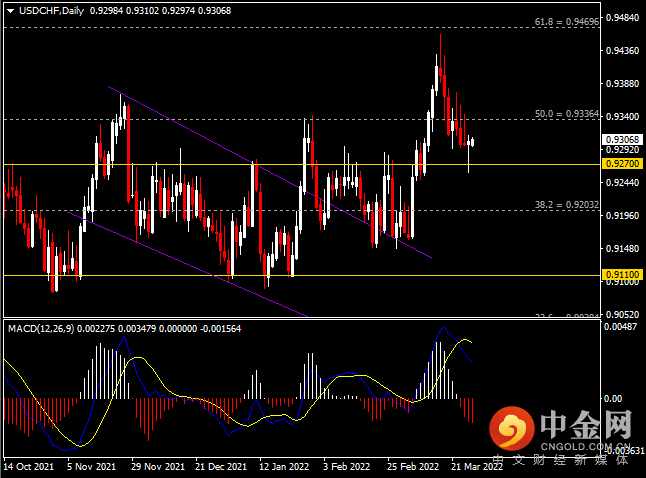
Task: Click the USDCHF,Daily chart title
Action: 51,11
